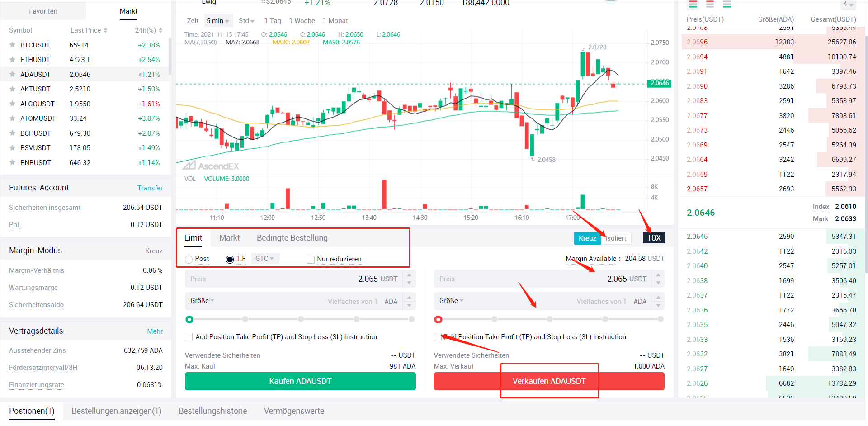Click the Finanzierungsrate label

point(37,385)
